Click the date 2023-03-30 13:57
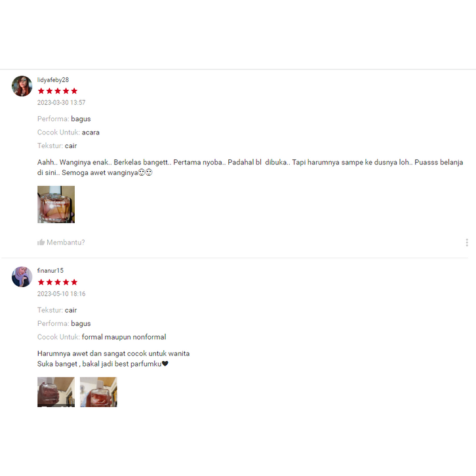 [x=62, y=102]
